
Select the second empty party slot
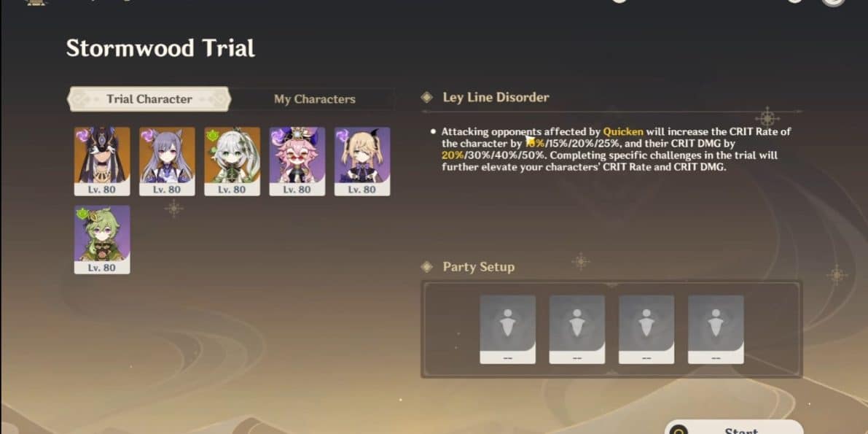tap(576, 329)
